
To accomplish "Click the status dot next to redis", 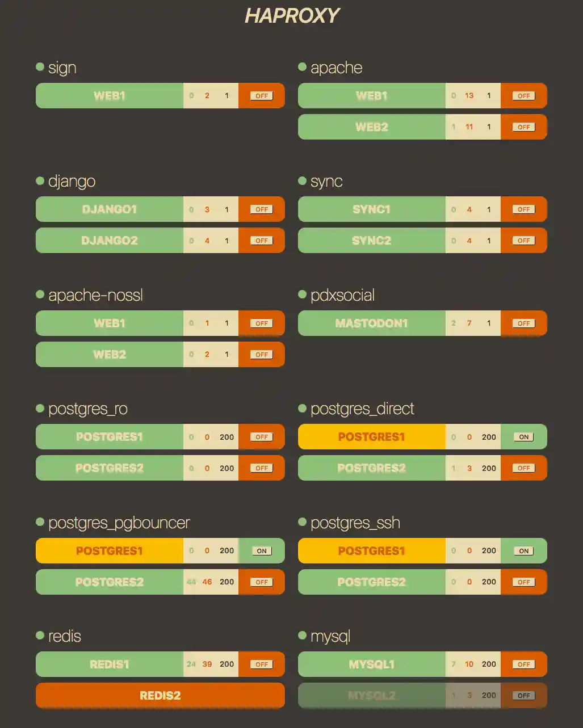I will coord(40,636).
